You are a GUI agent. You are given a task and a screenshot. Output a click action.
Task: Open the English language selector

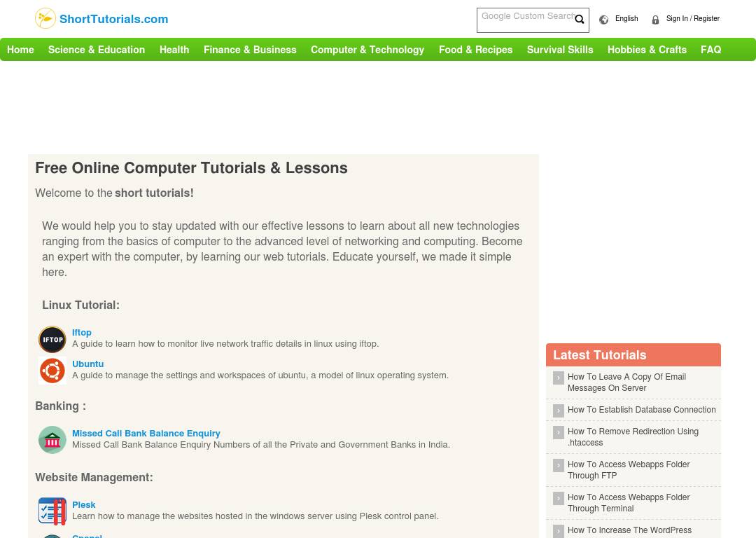[x=626, y=18]
